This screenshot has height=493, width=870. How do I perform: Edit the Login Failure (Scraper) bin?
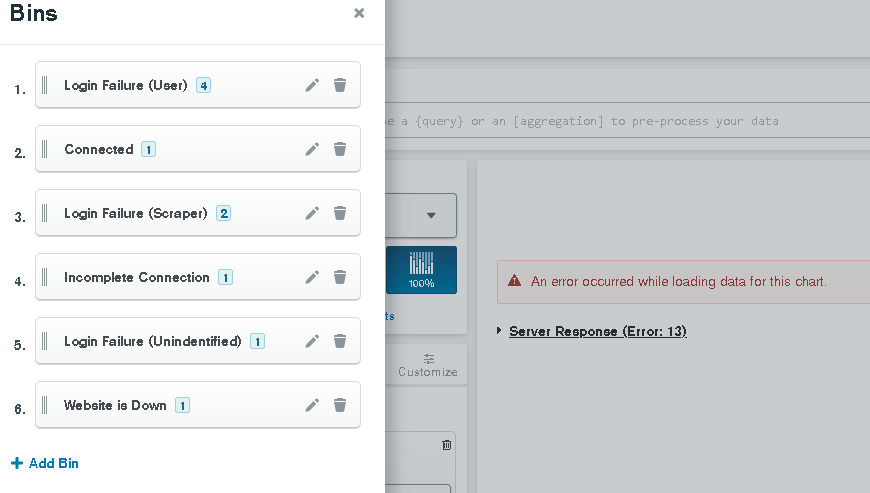[x=312, y=214]
